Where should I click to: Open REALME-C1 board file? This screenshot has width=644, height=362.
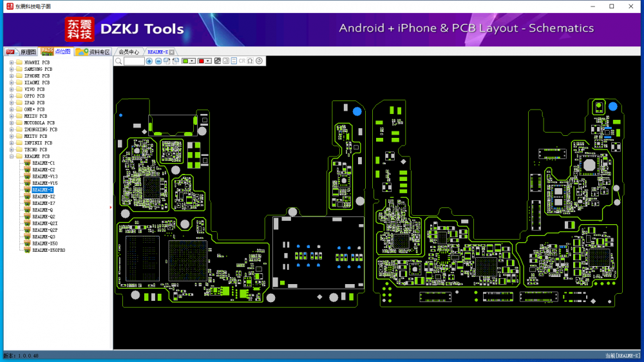[x=43, y=163]
